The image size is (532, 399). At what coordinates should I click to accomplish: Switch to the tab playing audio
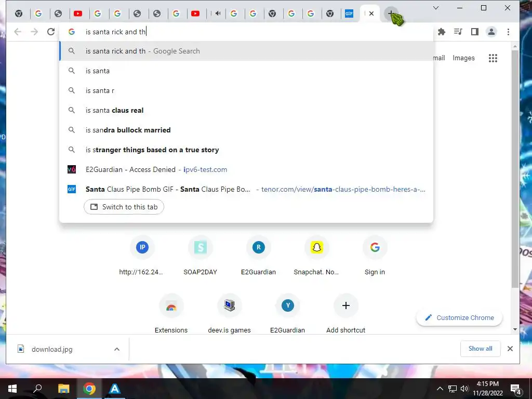point(218,14)
